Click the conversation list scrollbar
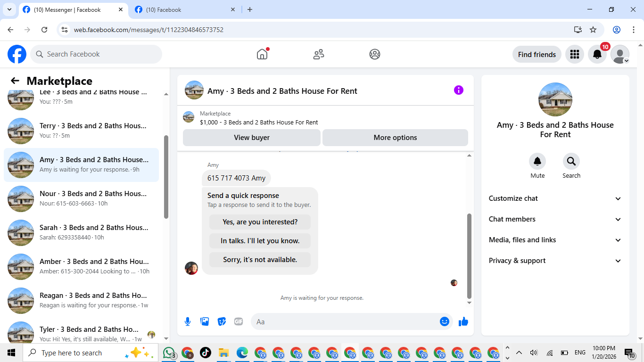 point(166,177)
